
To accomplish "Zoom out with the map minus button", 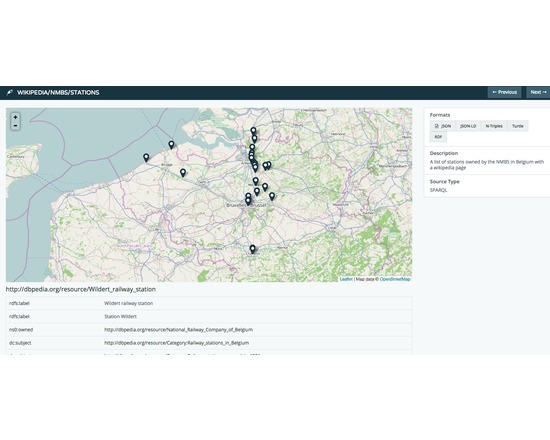I will point(15,126).
